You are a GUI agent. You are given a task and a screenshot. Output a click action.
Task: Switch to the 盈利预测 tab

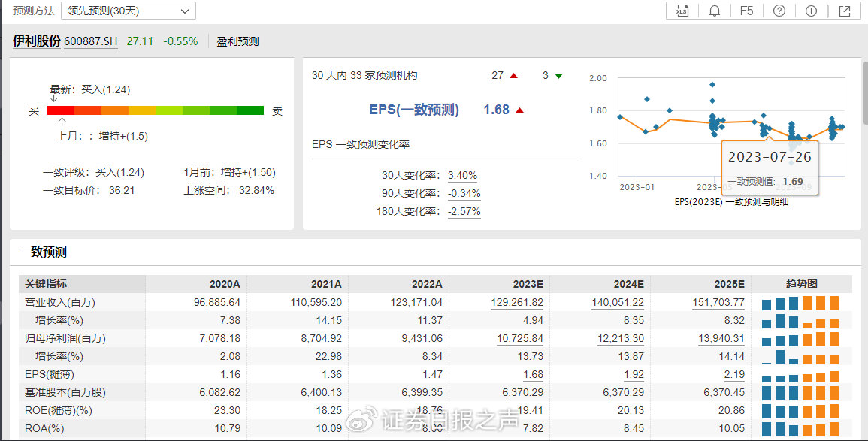tap(237, 41)
